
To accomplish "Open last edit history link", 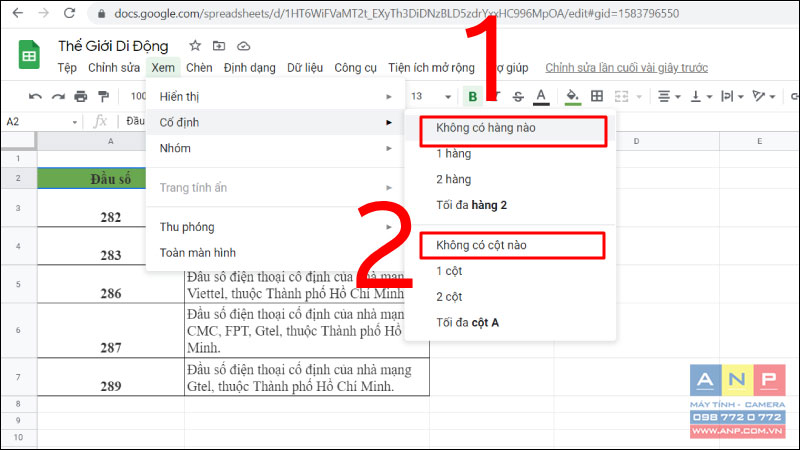I will point(627,68).
